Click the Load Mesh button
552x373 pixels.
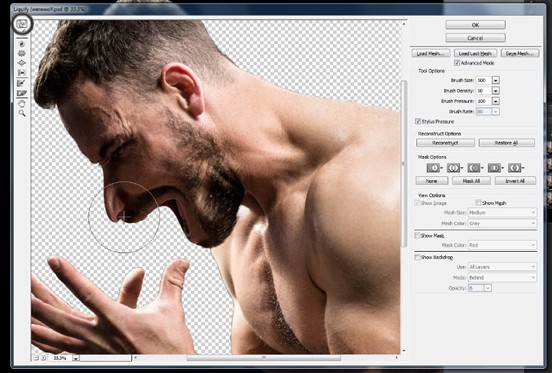pyautogui.click(x=431, y=53)
